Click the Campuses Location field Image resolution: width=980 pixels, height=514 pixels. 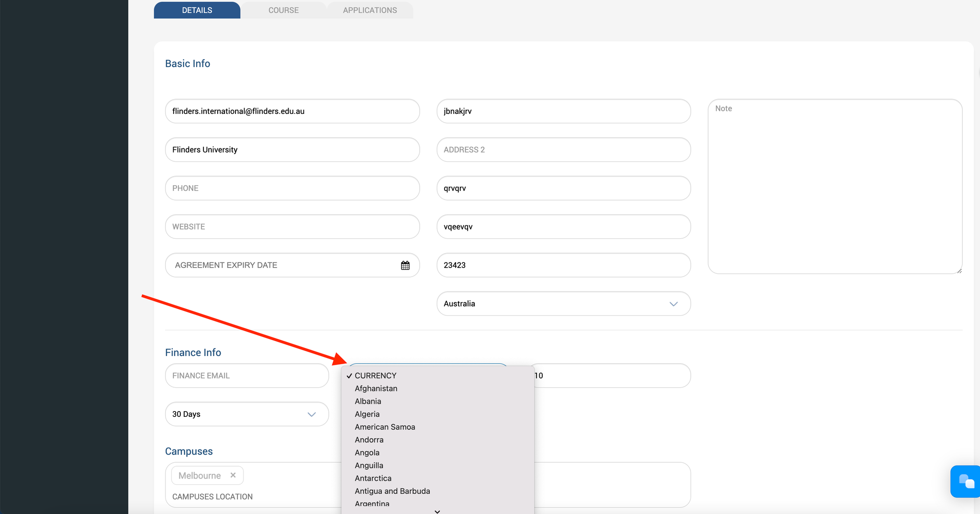pos(254,497)
